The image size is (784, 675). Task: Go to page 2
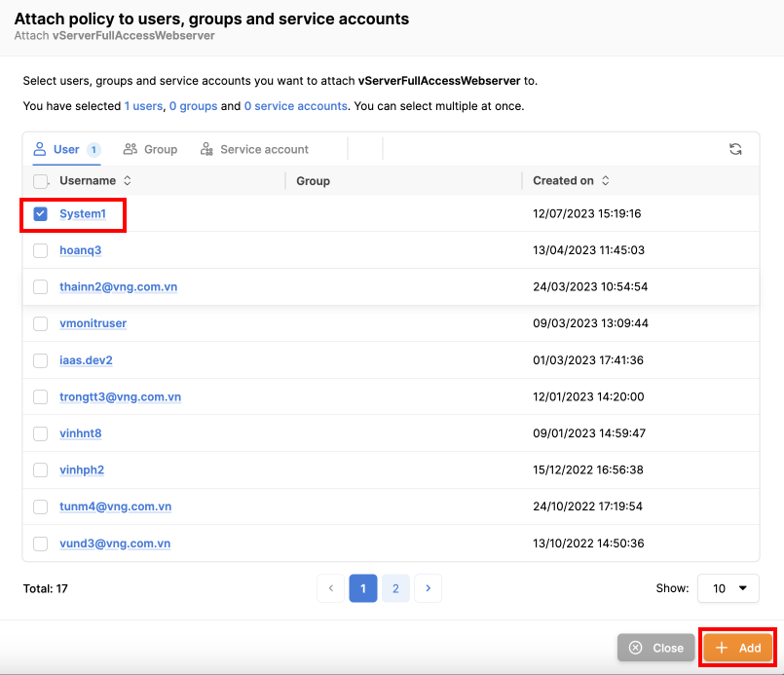pyautogui.click(x=395, y=588)
